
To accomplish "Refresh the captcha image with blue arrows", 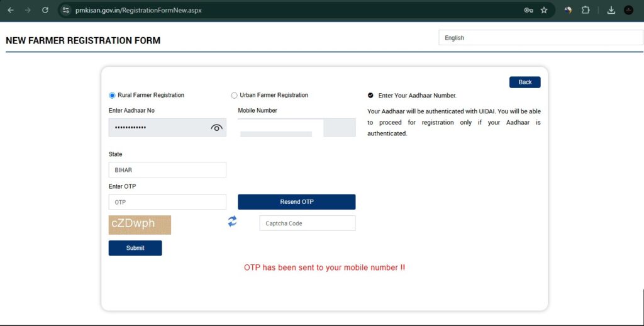I will point(232,222).
